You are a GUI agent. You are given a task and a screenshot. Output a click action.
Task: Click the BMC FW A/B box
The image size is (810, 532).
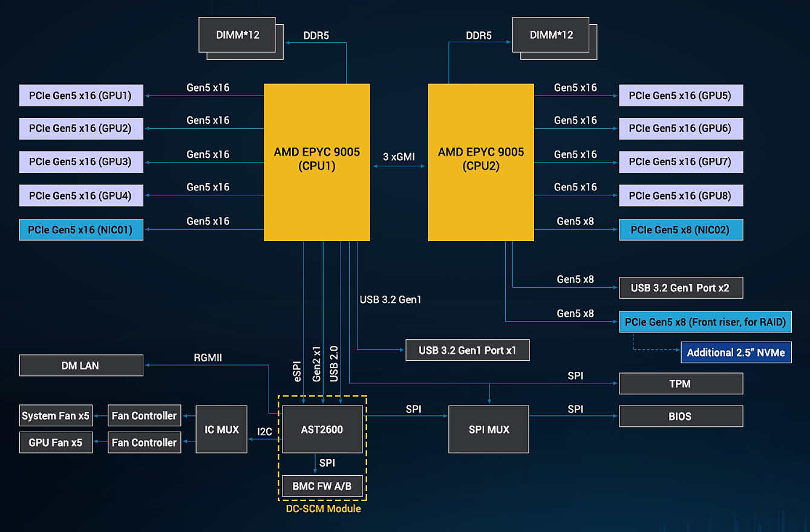click(322, 487)
